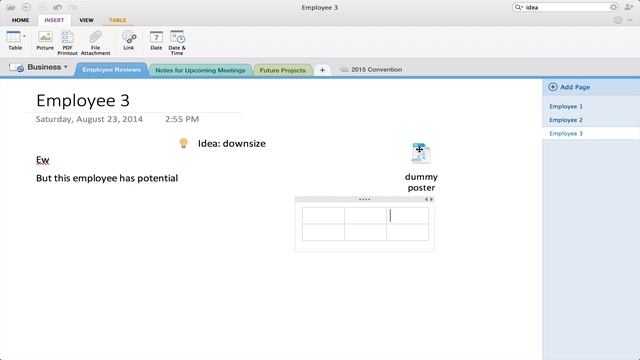Click in the search field containing idea

click(x=567, y=7)
